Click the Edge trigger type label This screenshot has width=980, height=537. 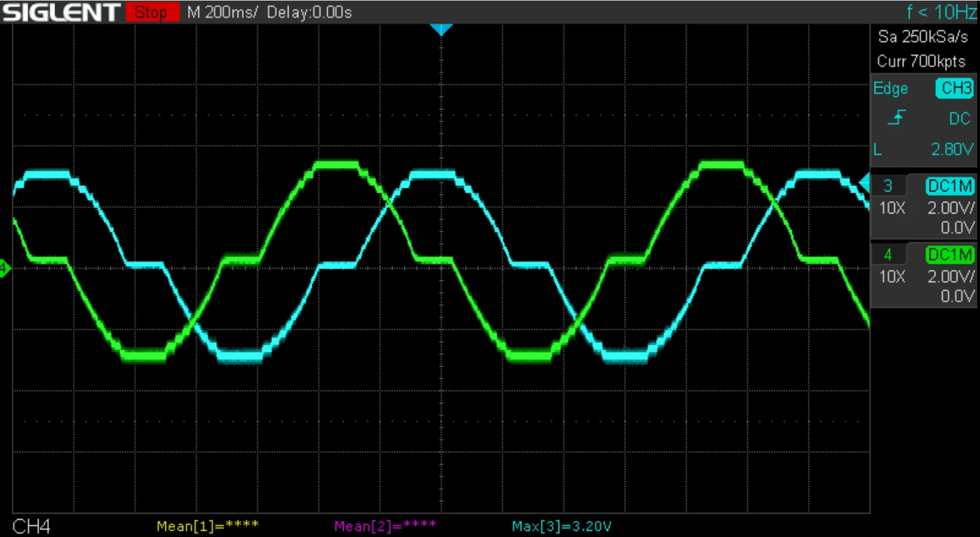point(890,88)
